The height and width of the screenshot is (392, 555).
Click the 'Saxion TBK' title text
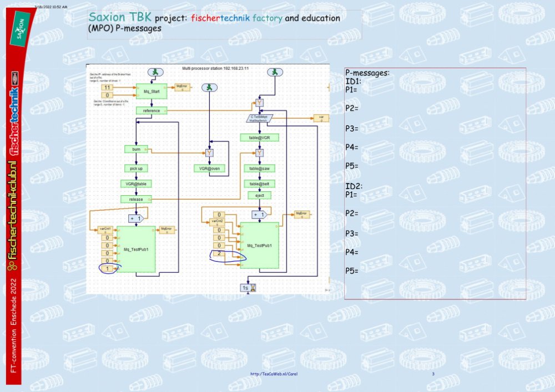[x=120, y=17]
